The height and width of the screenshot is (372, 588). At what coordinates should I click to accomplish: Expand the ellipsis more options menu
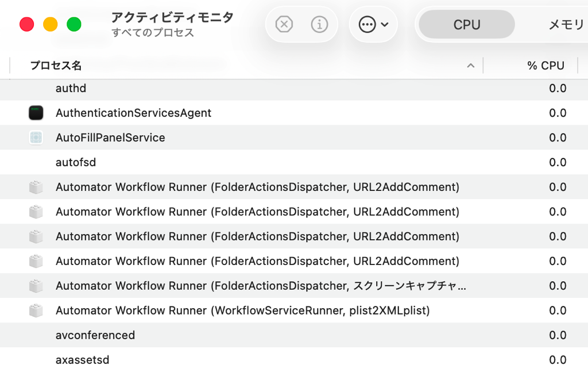pyautogui.click(x=373, y=25)
